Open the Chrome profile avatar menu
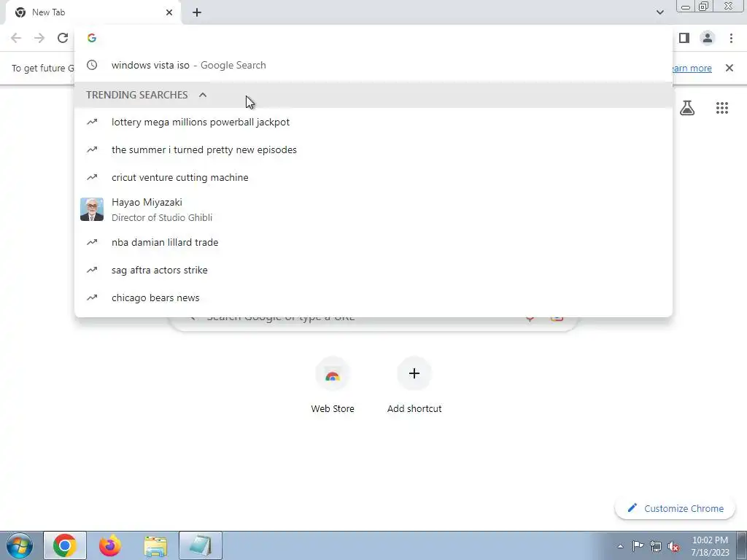 tap(708, 38)
